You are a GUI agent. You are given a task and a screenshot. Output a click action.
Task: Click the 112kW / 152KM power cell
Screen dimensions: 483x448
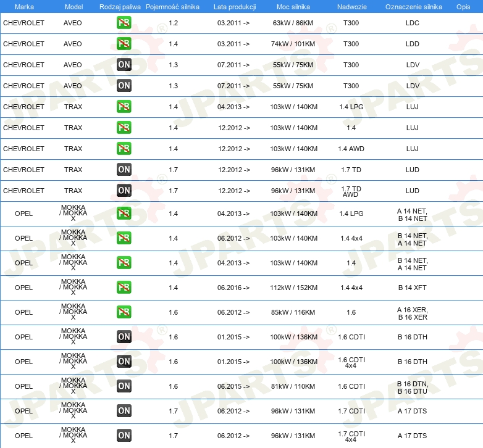293,288
